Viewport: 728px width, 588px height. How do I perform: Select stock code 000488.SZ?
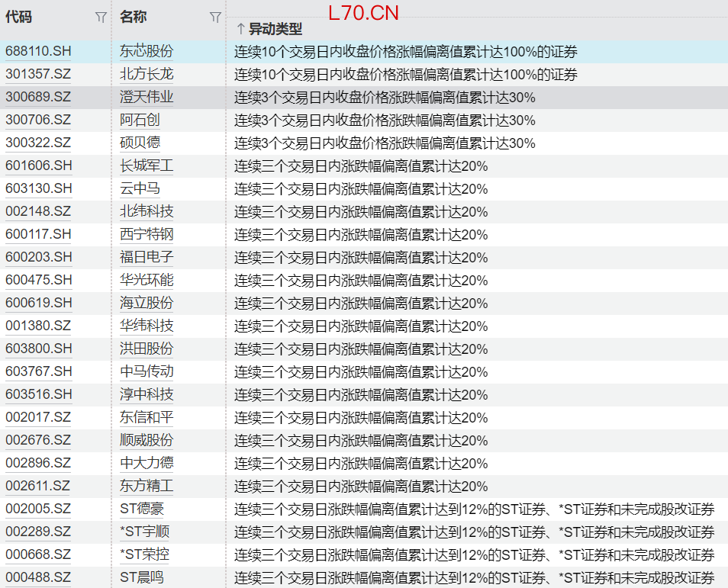38,578
